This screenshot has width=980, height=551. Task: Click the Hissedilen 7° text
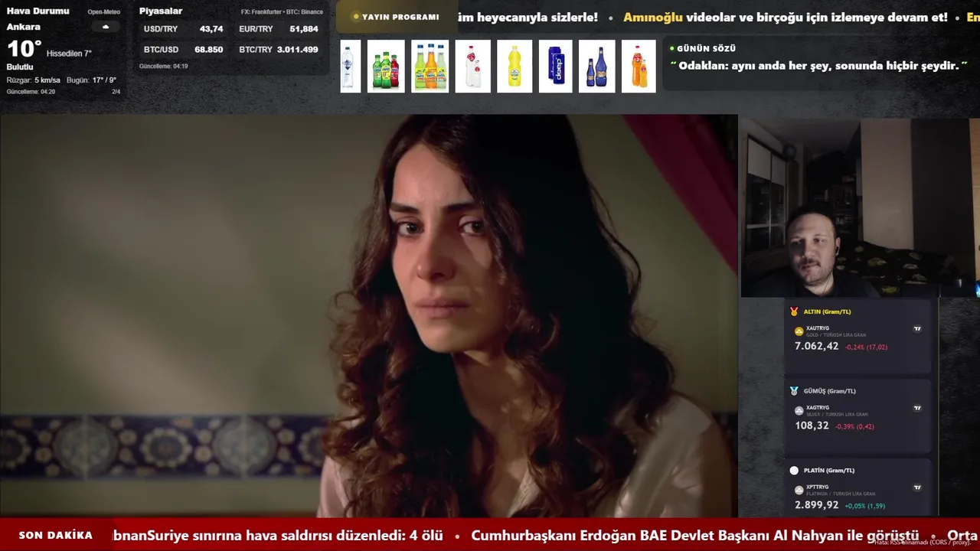[69, 54]
